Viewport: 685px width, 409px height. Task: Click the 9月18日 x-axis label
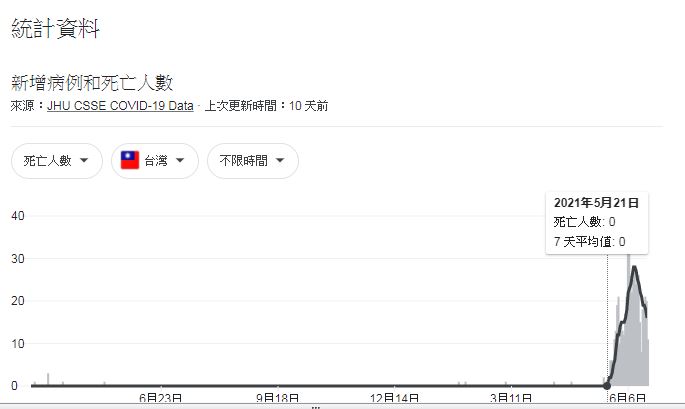[x=277, y=398]
